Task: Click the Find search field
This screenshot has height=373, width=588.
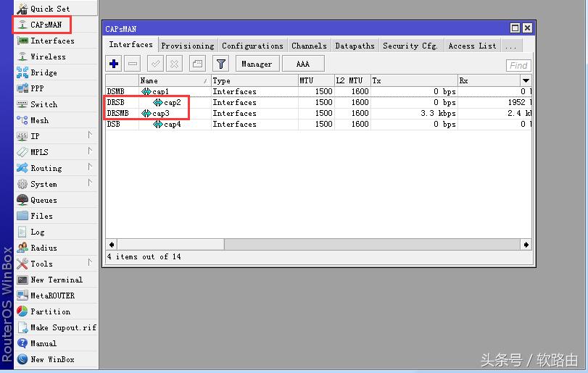Action: pos(518,65)
